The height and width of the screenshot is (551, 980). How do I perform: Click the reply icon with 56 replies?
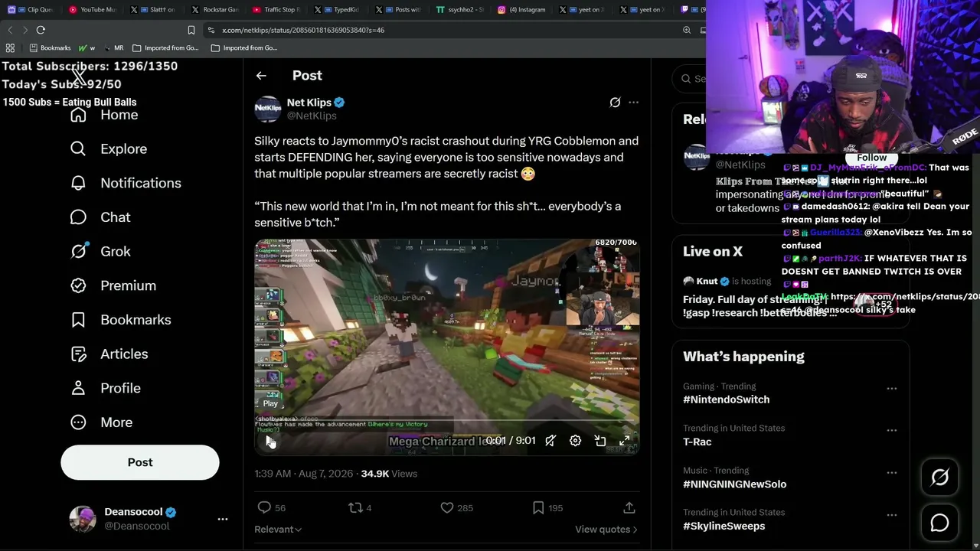point(264,507)
